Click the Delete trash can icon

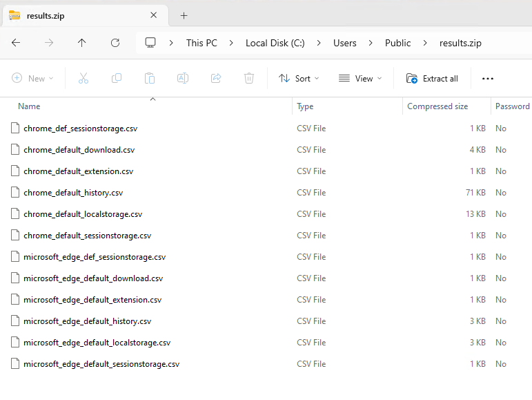click(249, 79)
